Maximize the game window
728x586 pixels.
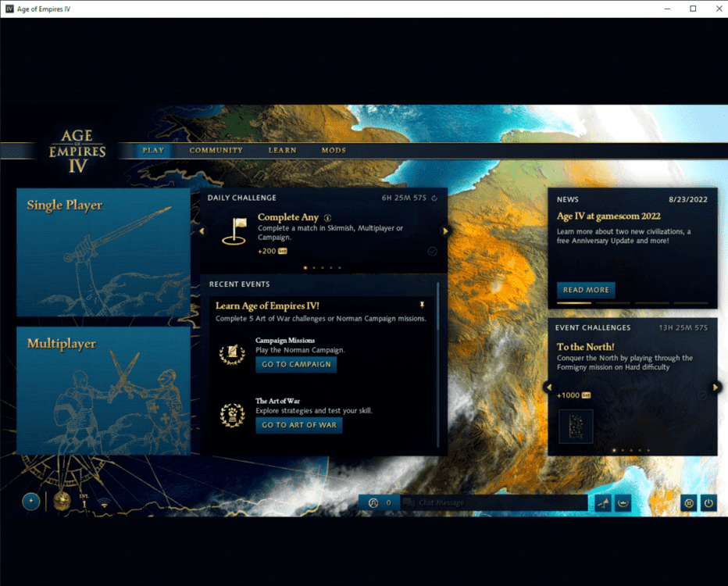coord(693,9)
